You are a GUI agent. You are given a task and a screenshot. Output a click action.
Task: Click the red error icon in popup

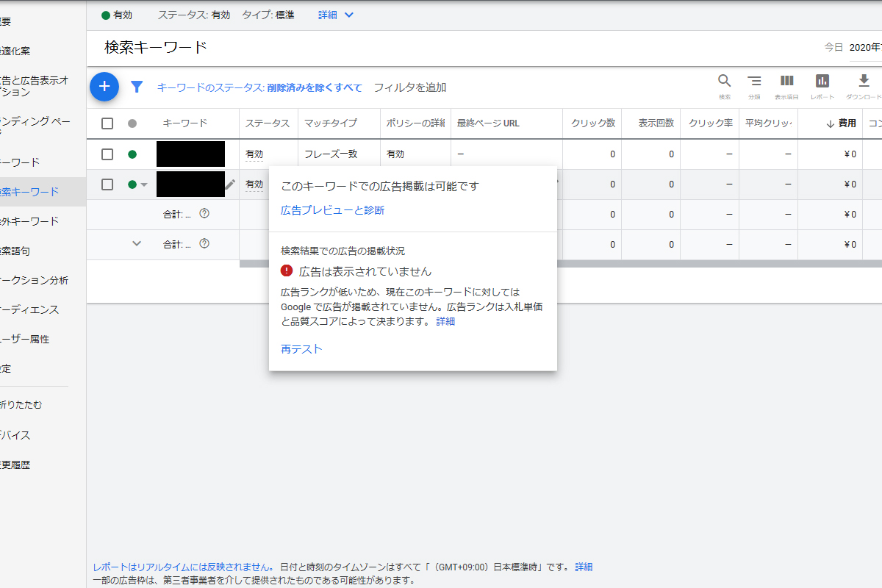287,270
